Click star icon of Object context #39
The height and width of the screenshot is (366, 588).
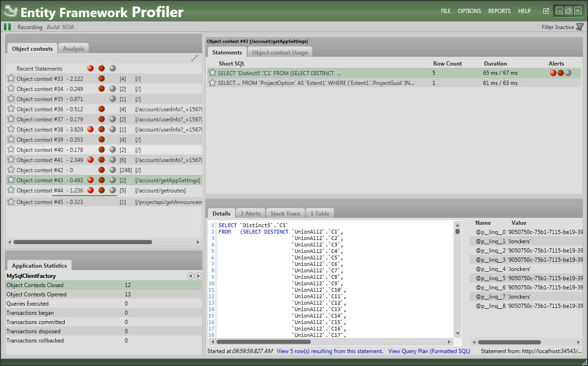[11, 139]
